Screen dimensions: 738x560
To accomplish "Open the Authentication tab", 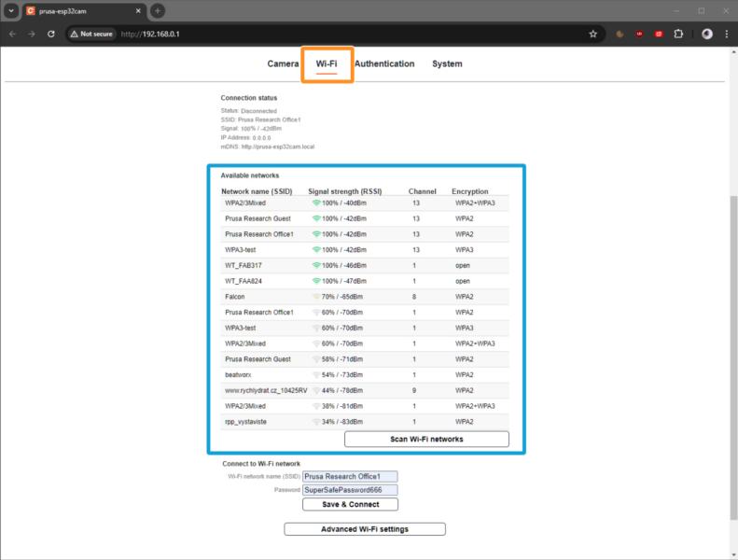I will [x=383, y=64].
